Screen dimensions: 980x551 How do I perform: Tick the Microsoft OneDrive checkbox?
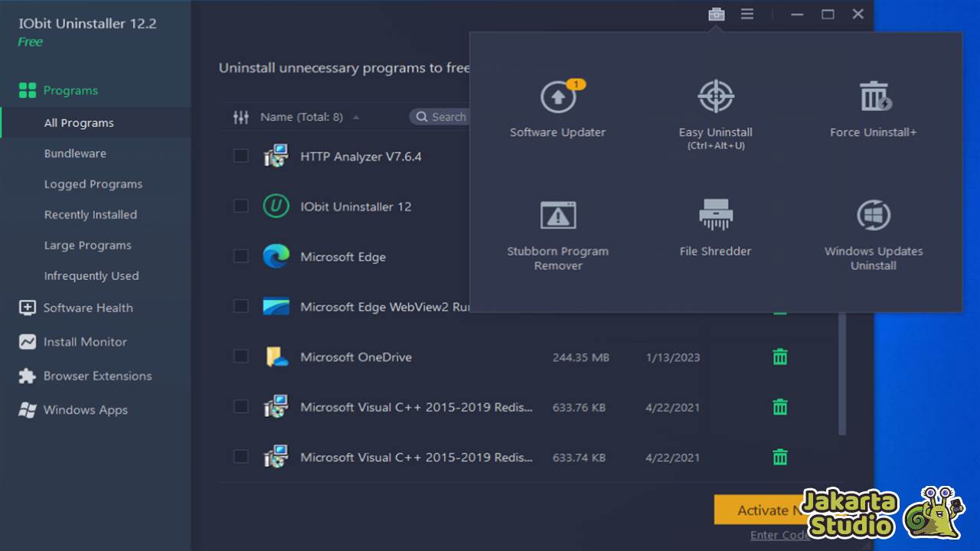[240, 357]
